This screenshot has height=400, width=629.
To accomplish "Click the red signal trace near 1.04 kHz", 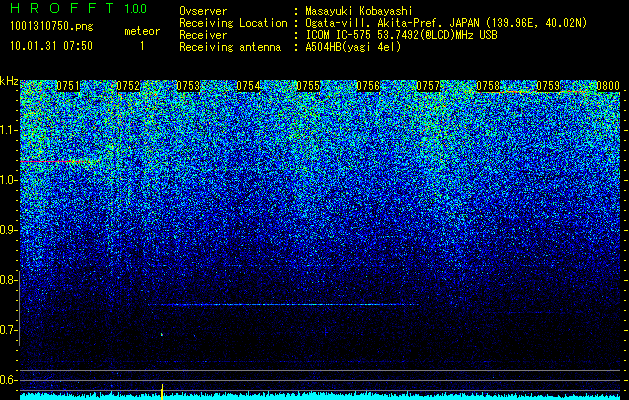I will click(59, 161).
